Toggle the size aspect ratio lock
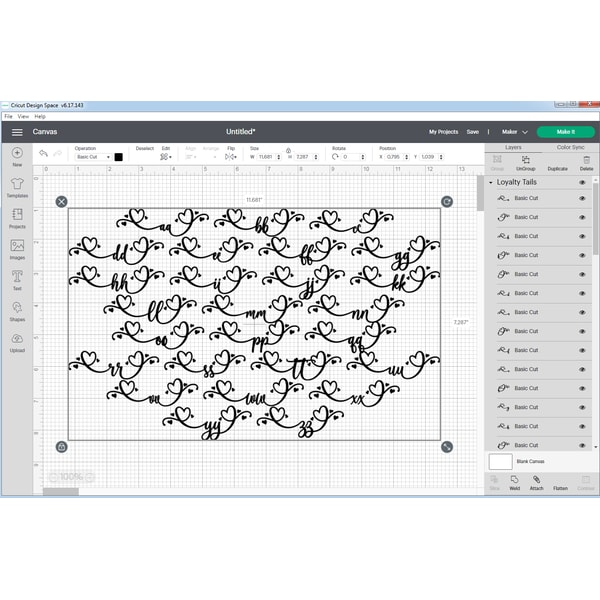Image resolution: width=600 pixels, height=600 pixels. tap(289, 150)
